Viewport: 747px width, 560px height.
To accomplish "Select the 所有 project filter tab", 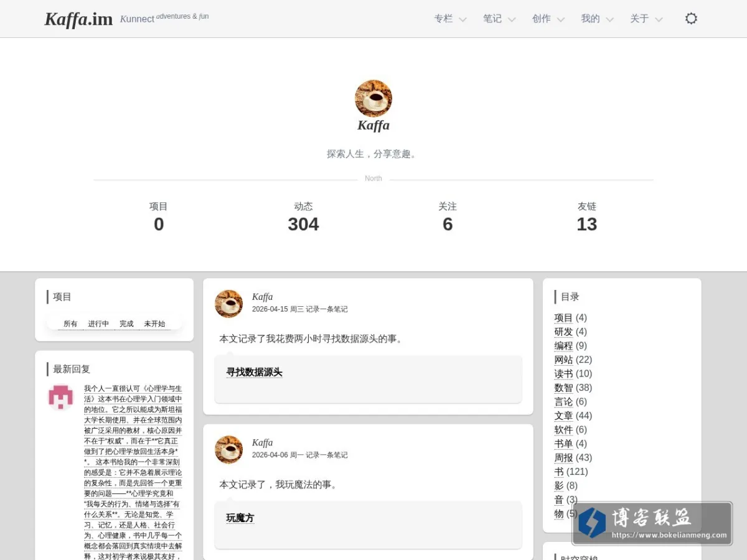I will pos(70,324).
